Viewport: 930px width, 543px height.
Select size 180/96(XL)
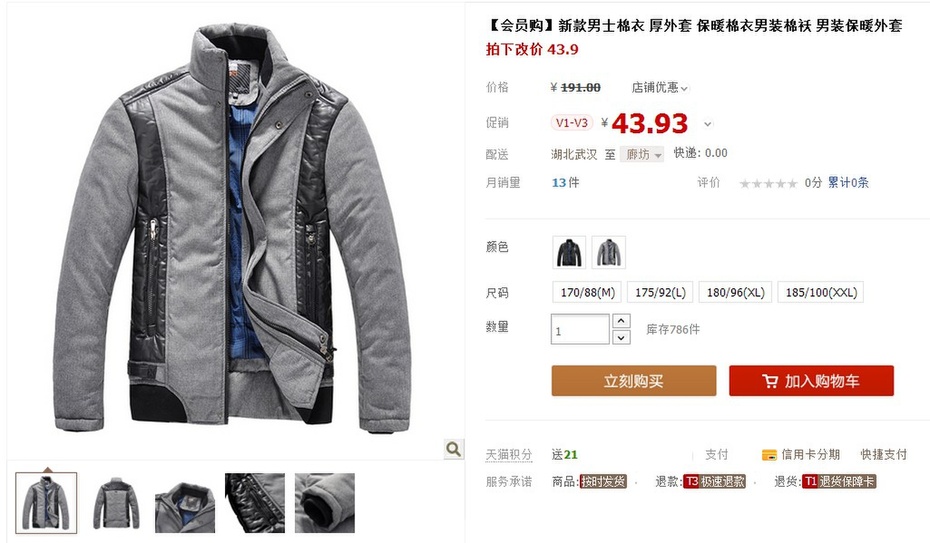point(735,292)
